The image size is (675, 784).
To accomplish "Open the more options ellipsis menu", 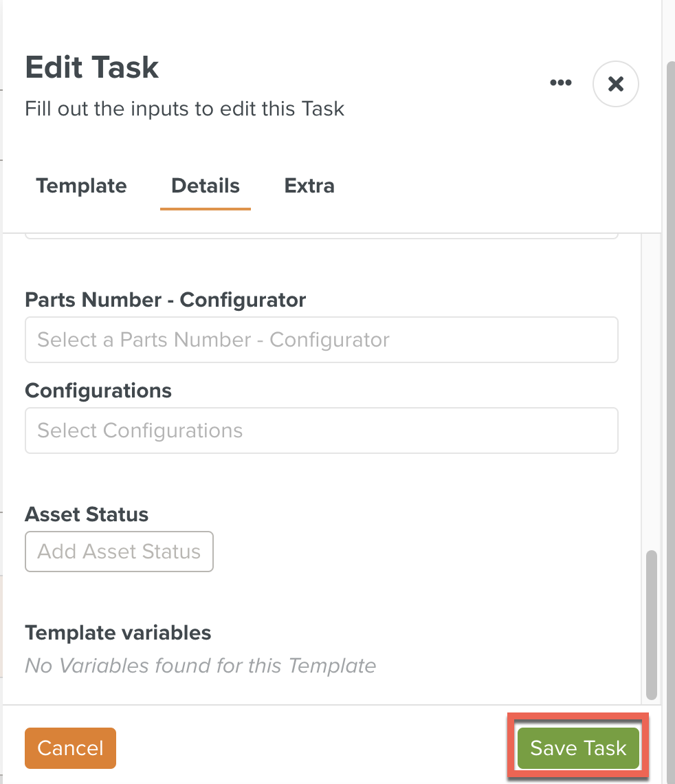I will [560, 83].
